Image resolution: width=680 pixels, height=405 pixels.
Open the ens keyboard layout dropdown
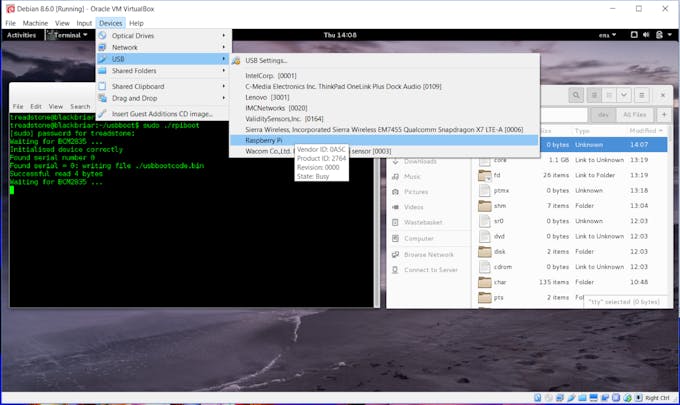point(607,35)
